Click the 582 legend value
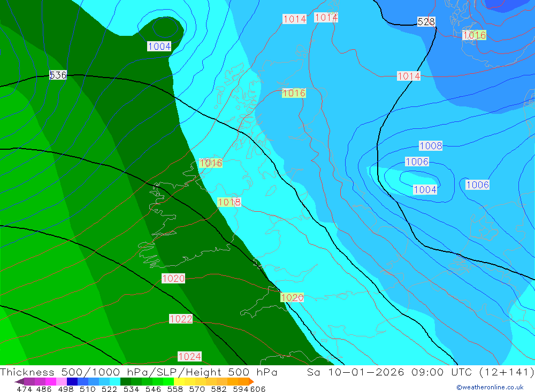535x392 pixels. 218,389
